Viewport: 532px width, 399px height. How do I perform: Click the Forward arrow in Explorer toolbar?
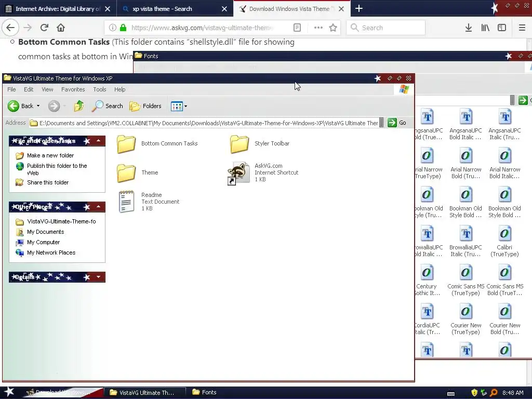click(x=54, y=106)
